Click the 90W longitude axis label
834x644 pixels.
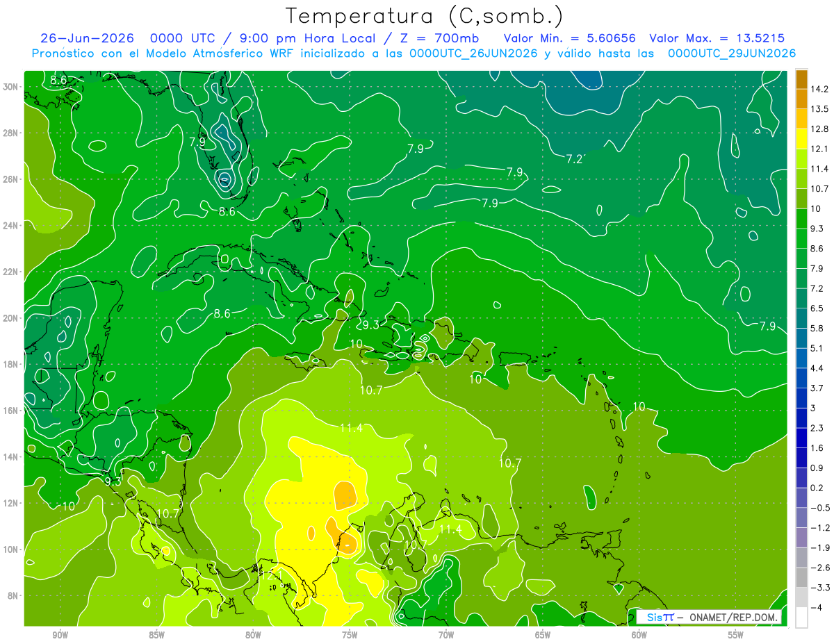click(60, 635)
